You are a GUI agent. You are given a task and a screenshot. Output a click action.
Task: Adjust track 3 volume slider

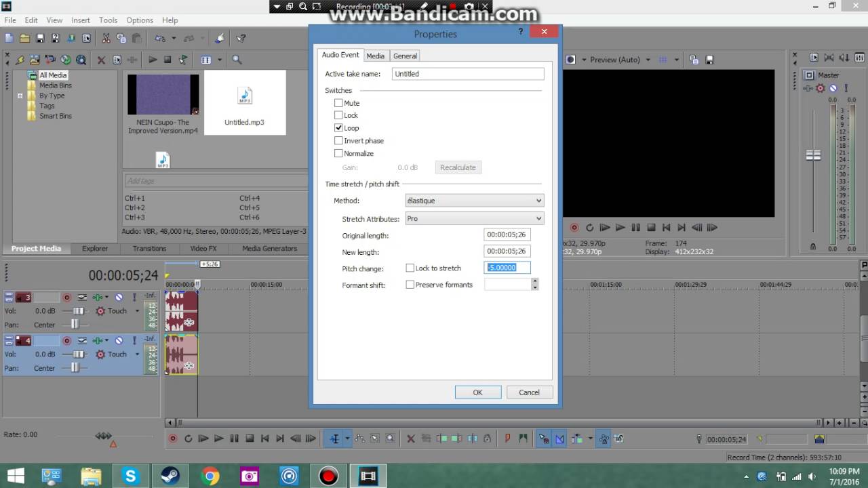click(78, 311)
